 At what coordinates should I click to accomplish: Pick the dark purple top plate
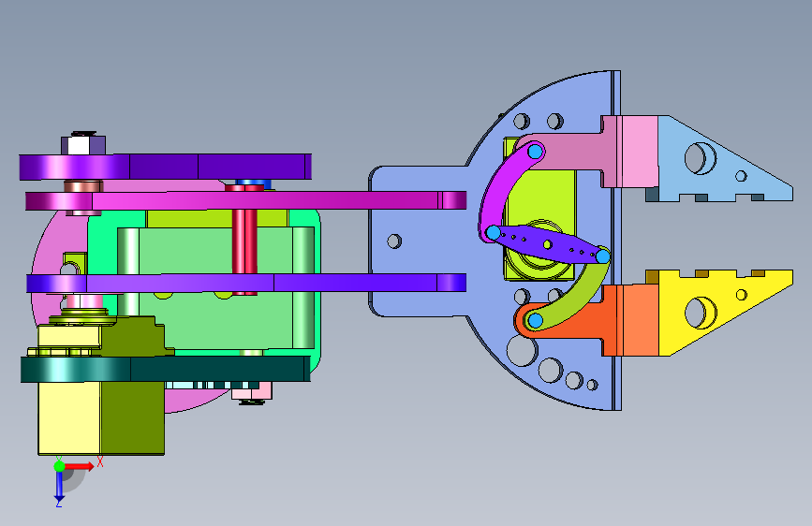pyautogui.click(x=165, y=167)
